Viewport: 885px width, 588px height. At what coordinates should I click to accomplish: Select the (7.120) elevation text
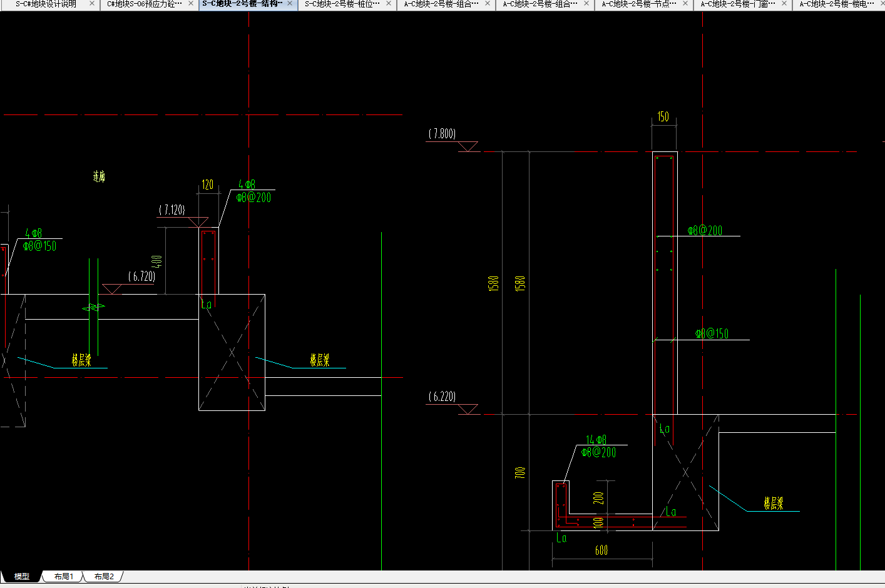click(172, 210)
